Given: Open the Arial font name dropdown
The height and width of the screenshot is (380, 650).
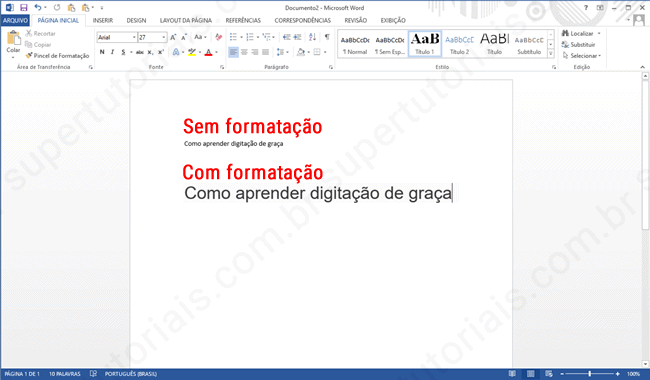Looking at the screenshot, I should click(x=134, y=37).
